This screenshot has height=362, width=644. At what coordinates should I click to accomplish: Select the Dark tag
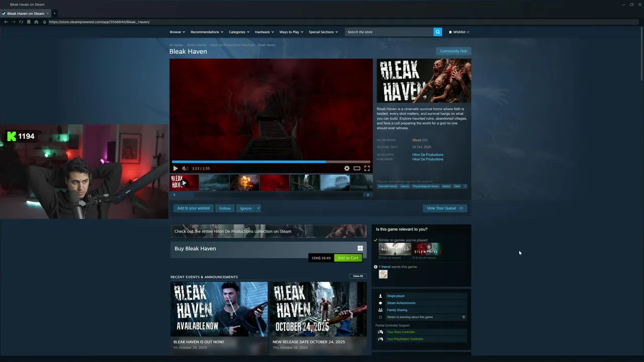pyautogui.click(x=457, y=186)
